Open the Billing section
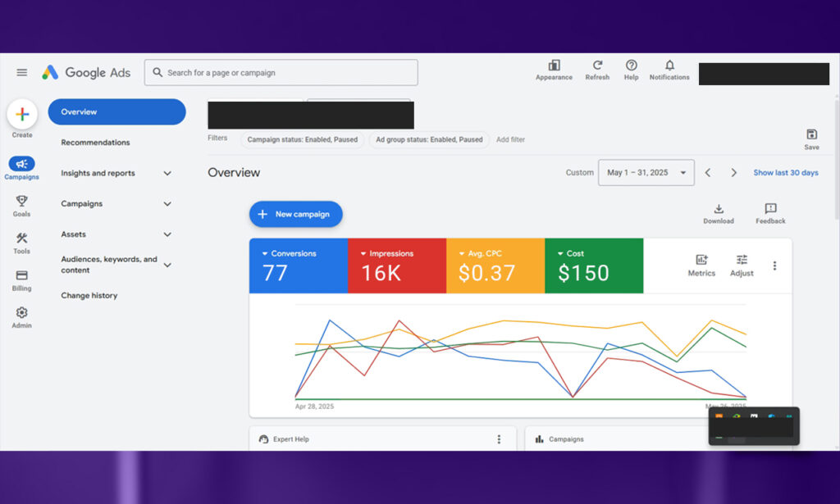Viewport: 840px width, 504px height. point(21,280)
